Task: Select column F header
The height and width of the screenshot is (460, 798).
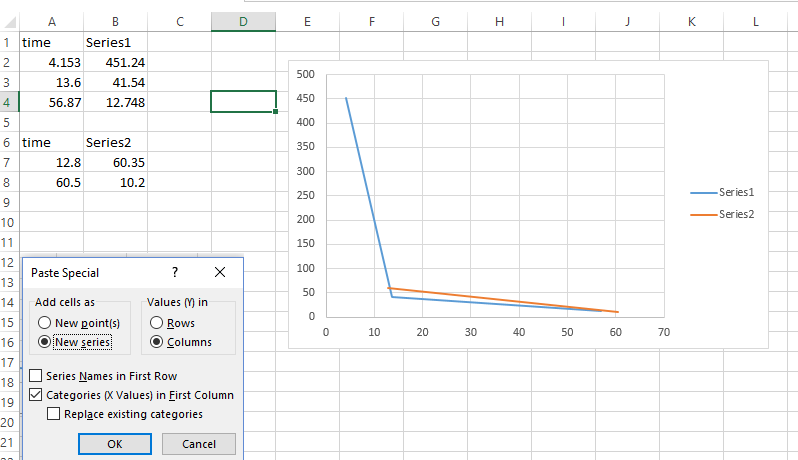Action: [x=372, y=22]
